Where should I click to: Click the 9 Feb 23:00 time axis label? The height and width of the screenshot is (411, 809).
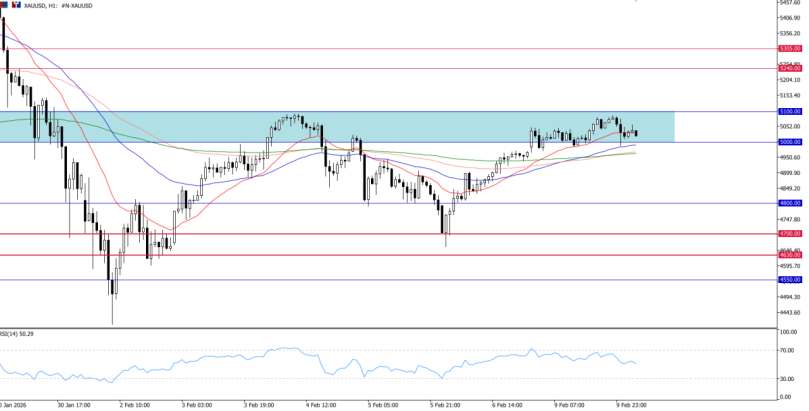coord(632,405)
